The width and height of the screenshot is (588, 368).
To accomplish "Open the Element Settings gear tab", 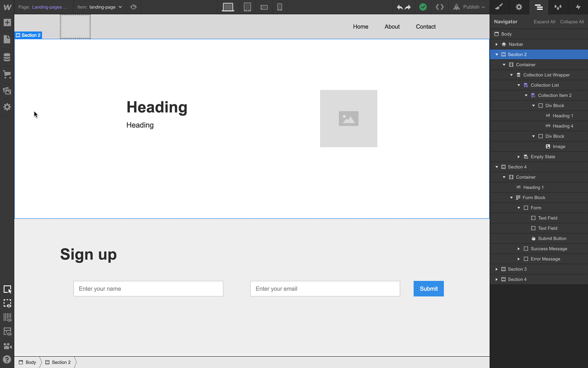I will (519, 7).
